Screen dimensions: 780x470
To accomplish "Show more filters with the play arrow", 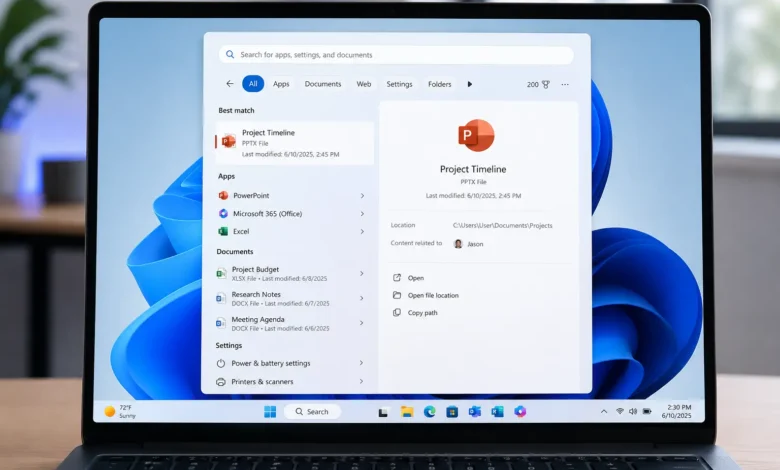I will [470, 84].
